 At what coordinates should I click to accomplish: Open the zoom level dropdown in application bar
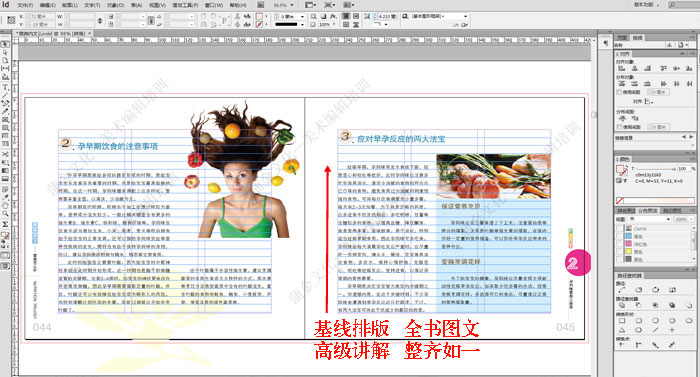(x=292, y=5)
